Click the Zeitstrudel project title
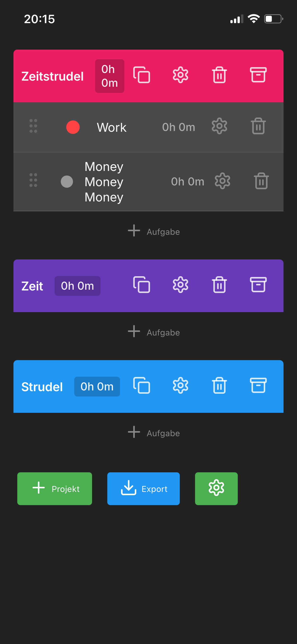Image resolution: width=297 pixels, height=644 pixels. 52,76
